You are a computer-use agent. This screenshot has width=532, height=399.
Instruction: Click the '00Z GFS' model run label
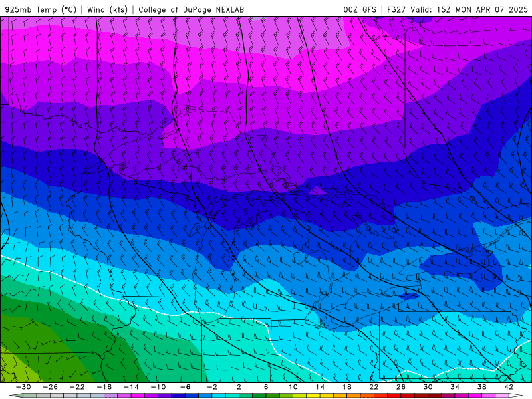(x=360, y=10)
